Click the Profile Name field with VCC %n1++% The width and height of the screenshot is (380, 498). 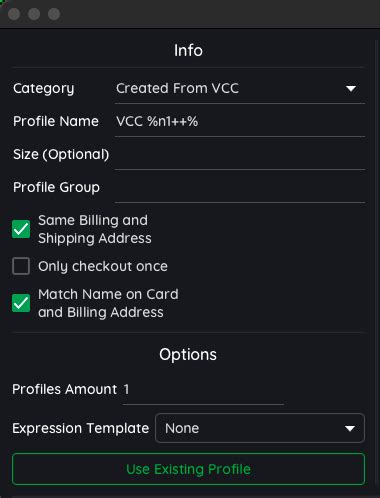(x=240, y=122)
